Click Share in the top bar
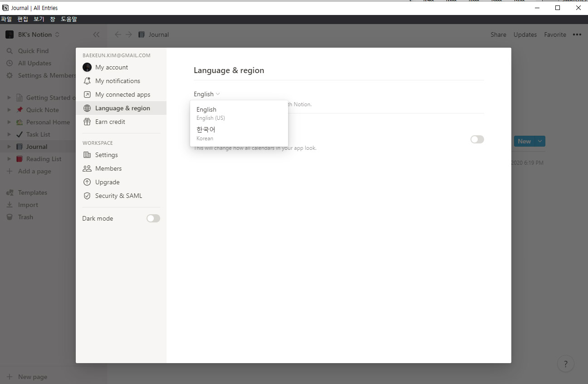 point(498,34)
